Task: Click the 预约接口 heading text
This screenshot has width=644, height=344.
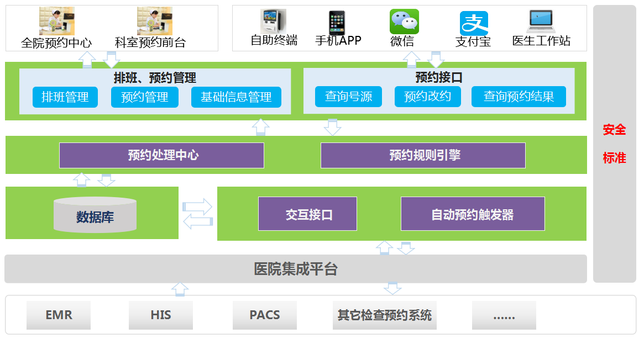Action: tap(439, 77)
